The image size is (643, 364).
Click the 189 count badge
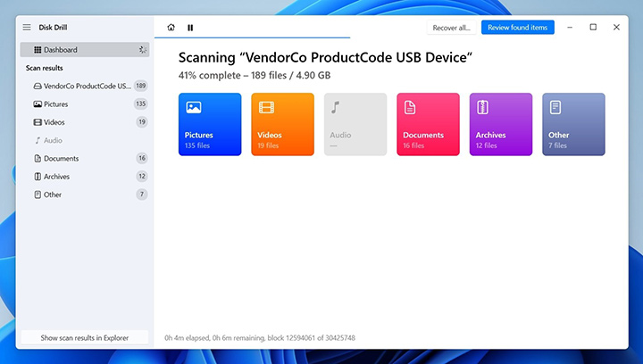click(x=141, y=86)
